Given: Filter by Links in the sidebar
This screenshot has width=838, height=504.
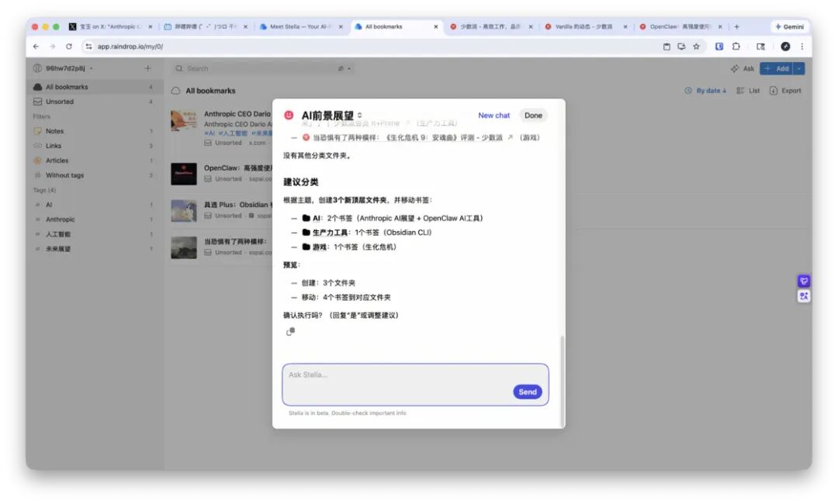Looking at the screenshot, I should click(x=95, y=146).
